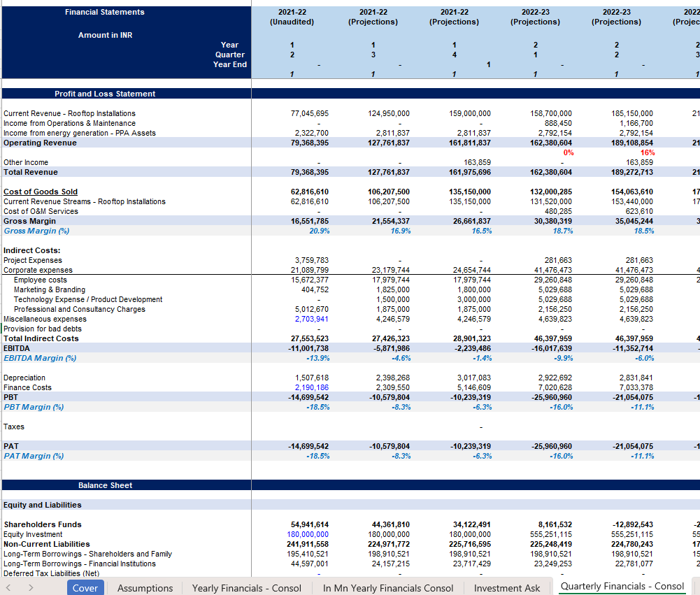Open the Investment Ask sheet tab
The image size is (700, 595).
coord(506,588)
